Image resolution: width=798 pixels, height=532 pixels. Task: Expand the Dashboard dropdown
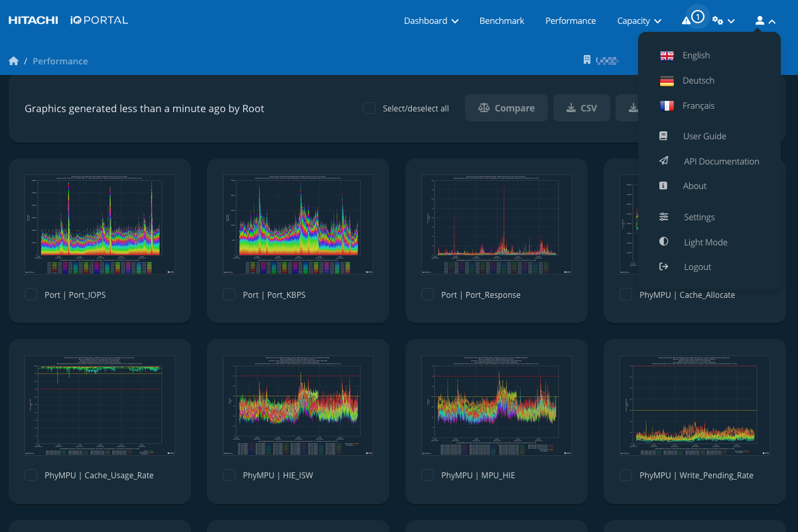(x=431, y=21)
